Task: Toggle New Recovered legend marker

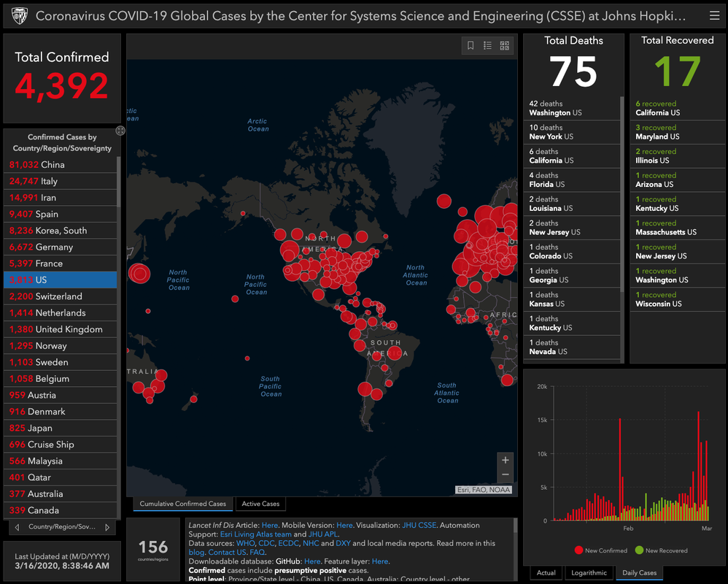Action: click(x=639, y=550)
